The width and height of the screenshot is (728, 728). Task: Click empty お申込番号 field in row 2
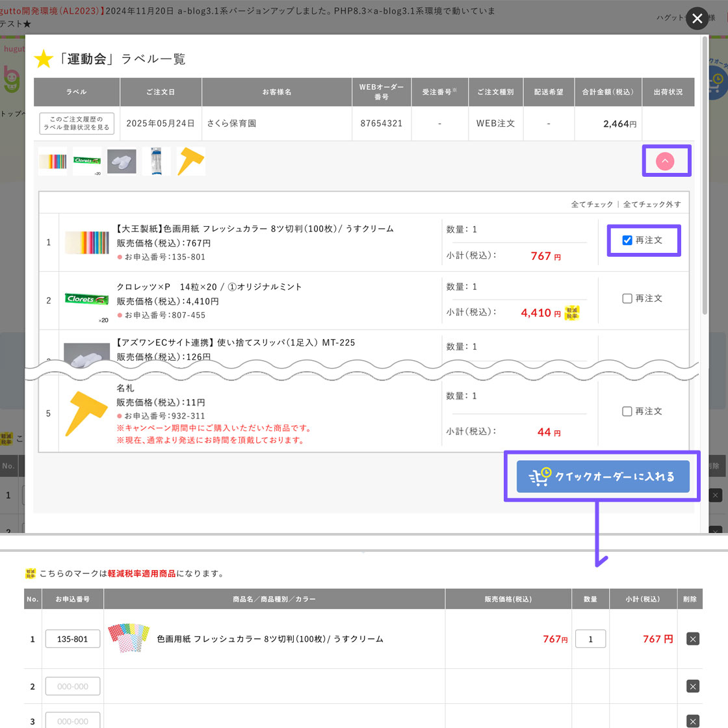click(73, 686)
